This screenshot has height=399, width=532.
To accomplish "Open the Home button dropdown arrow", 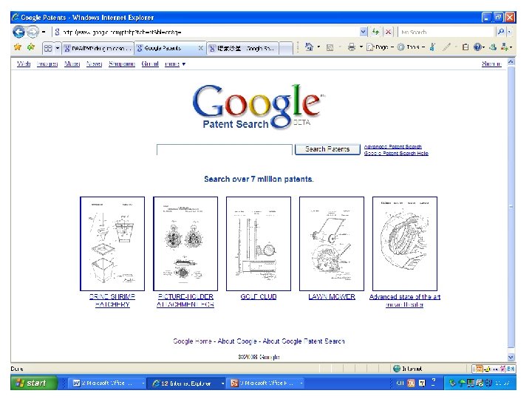I will tap(318, 47).
